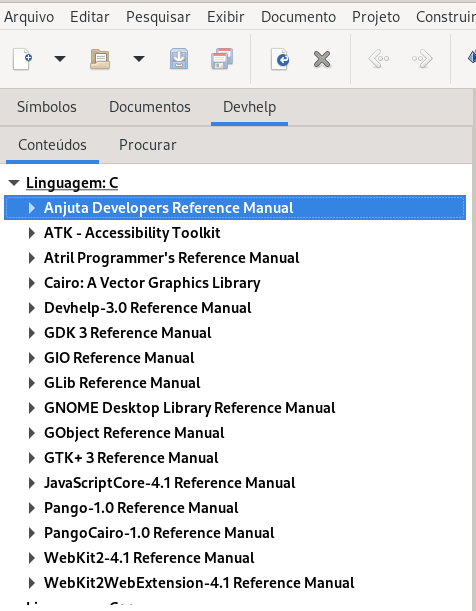The width and height of the screenshot is (476, 611).
Task: Select the Devhelp sidebar tab
Action: click(x=249, y=107)
